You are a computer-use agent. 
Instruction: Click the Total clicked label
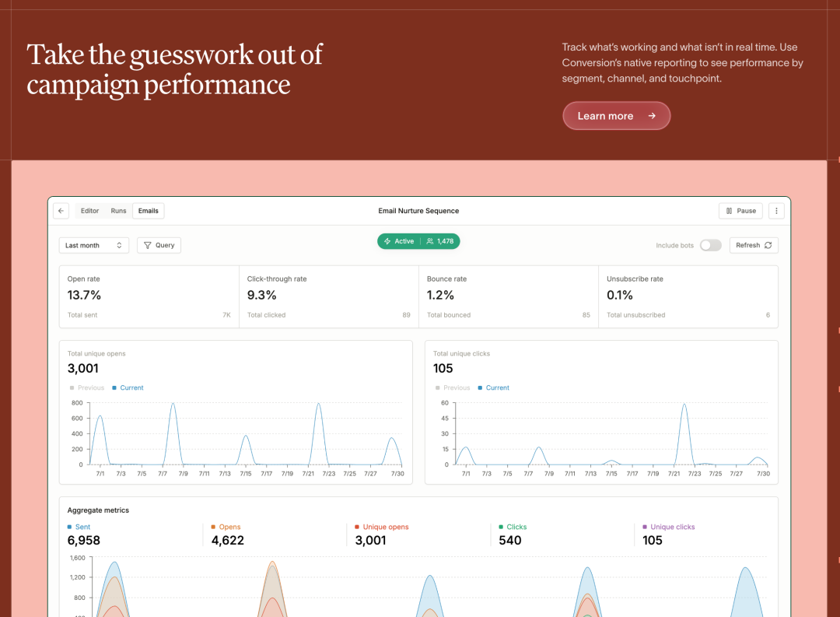[x=266, y=315]
